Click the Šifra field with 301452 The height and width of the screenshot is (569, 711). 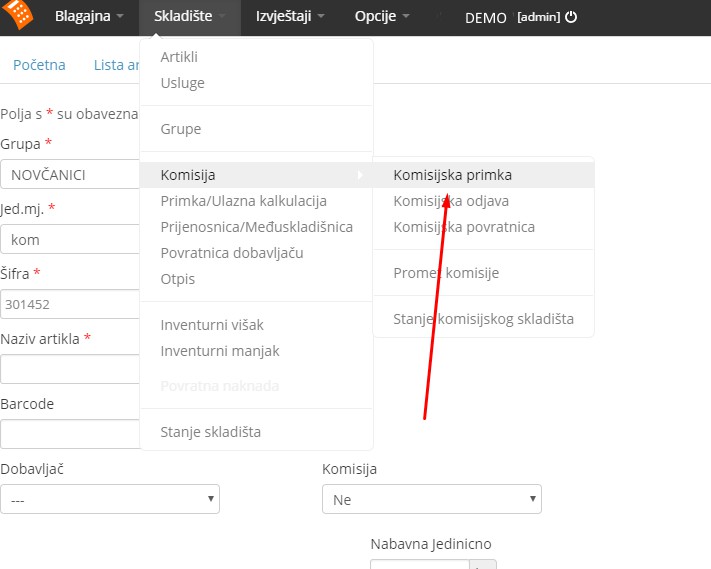(x=70, y=304)
